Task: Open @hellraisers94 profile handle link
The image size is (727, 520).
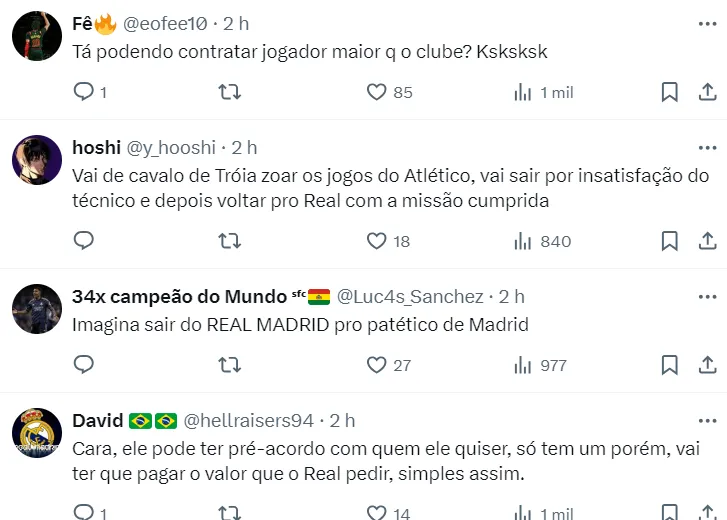Action: coord(250,421)
